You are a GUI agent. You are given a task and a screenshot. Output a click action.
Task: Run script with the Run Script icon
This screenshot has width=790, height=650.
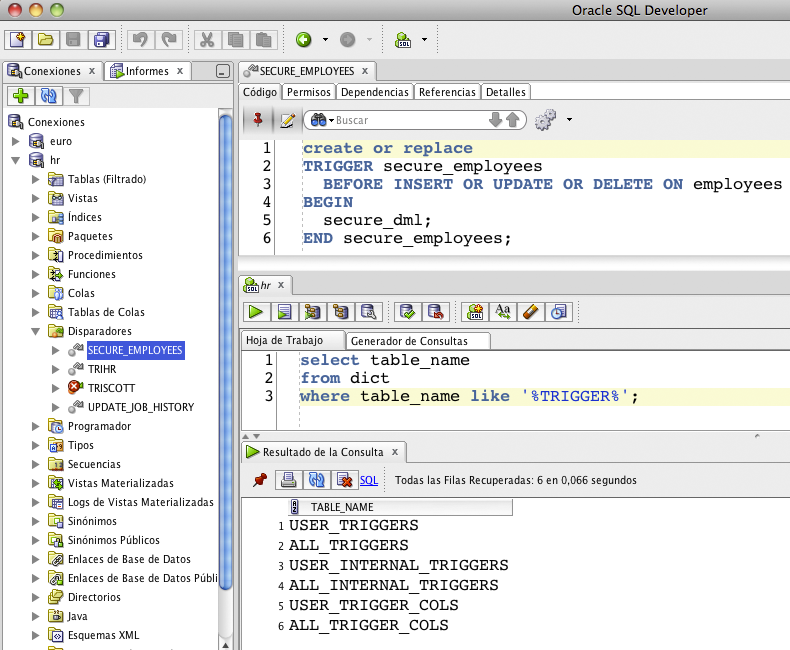point(284,311)
